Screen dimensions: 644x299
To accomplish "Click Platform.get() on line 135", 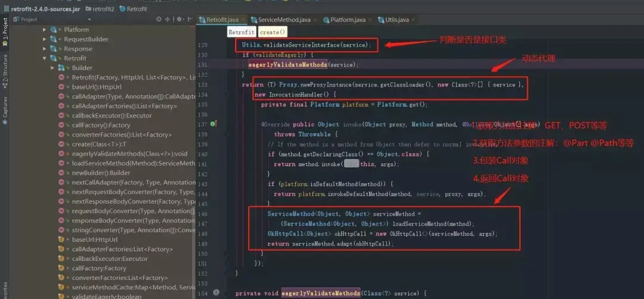I will point(401,104).
